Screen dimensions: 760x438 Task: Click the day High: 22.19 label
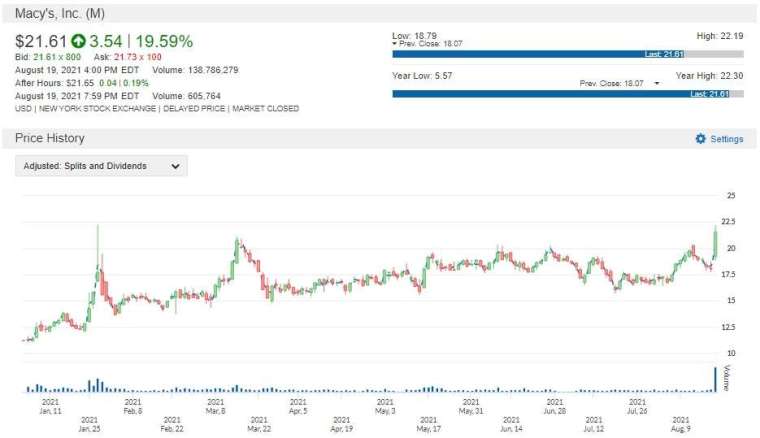tap(720, 36)
